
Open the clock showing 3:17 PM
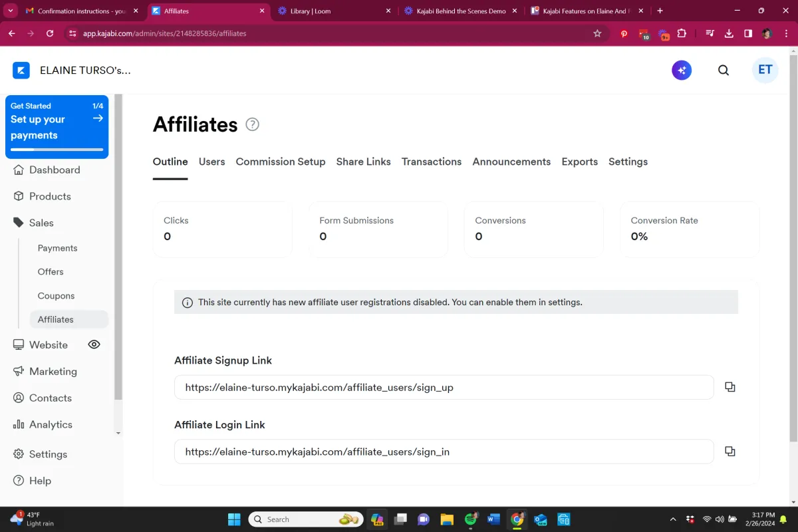761,519
